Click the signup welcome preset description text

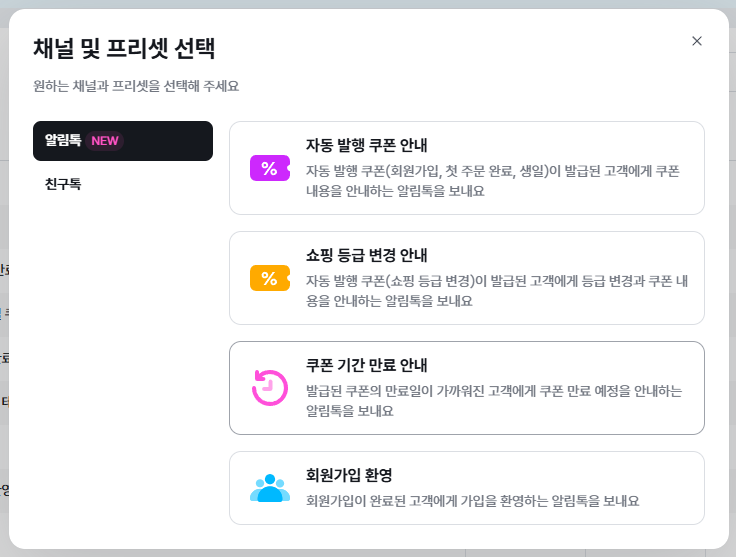pyautogui.click(x=472, y=500)
